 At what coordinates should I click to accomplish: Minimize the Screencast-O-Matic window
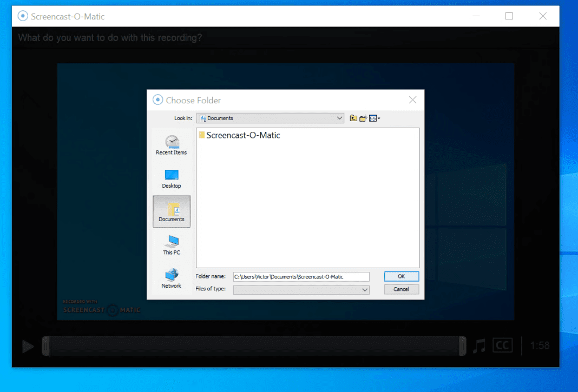pyautogui.click(x=476, y=16)
